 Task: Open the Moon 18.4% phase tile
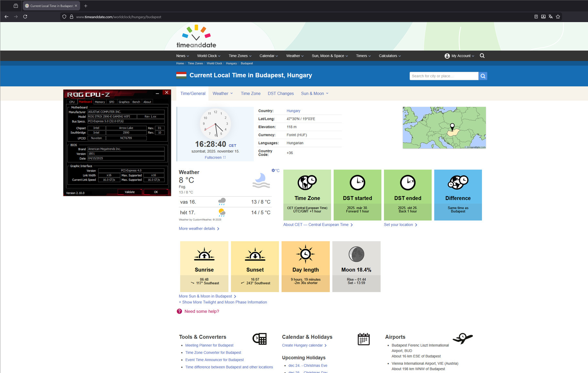pos(356,267)
